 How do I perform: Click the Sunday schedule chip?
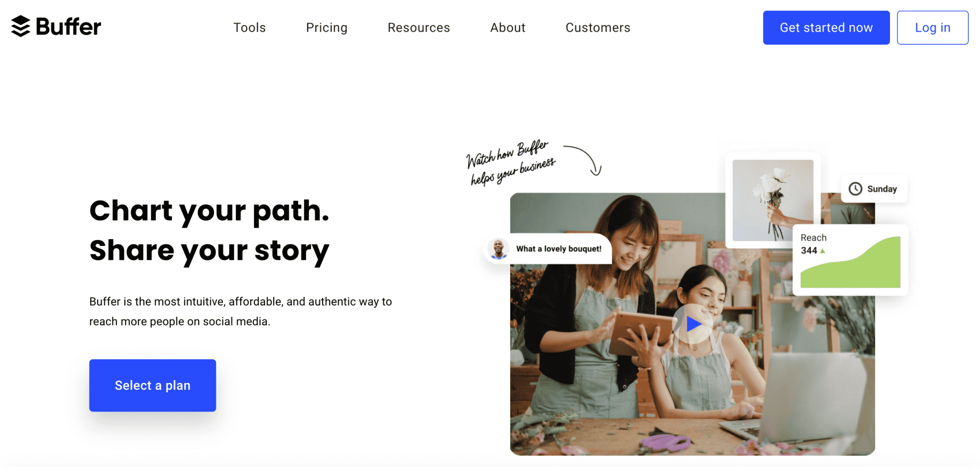click(x=874, y=189)
